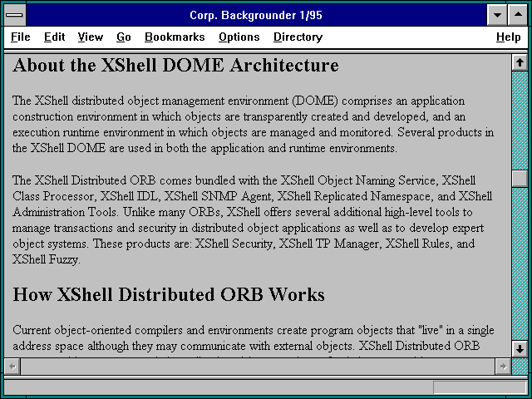The height and width of the screenshot is (399, 532).
Task: Click the horizontal scrollbar right arrow
Action: (503, 367)
